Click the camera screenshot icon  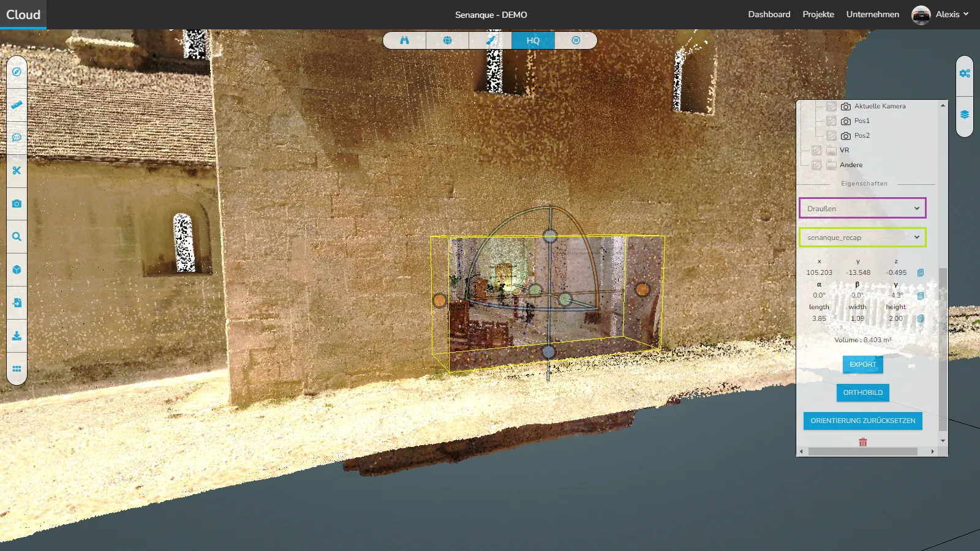click(17, 204)
